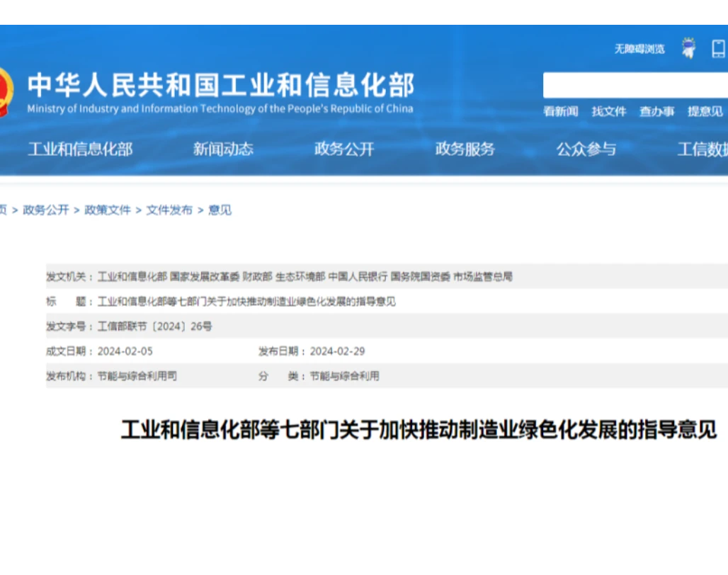Select the 工业和信息化部 home tab
The width and height of the screenshot is (728, 575).
80,149
